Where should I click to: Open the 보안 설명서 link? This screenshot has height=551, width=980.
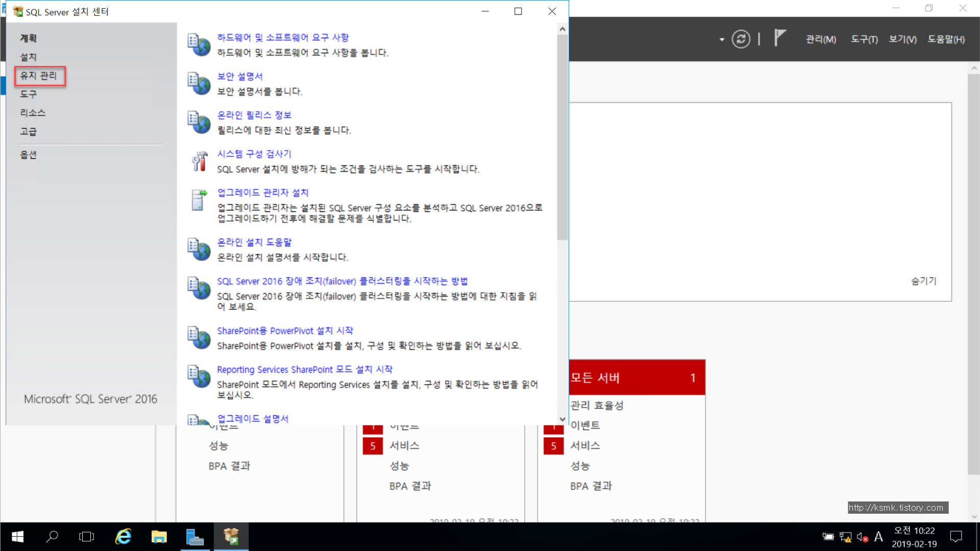(240, 76)
